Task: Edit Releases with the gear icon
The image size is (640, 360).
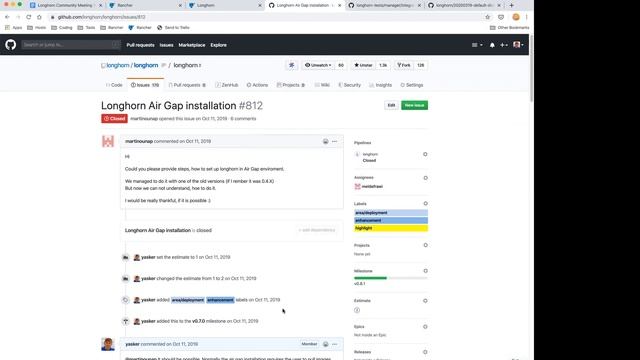Action: click(425, 352)
